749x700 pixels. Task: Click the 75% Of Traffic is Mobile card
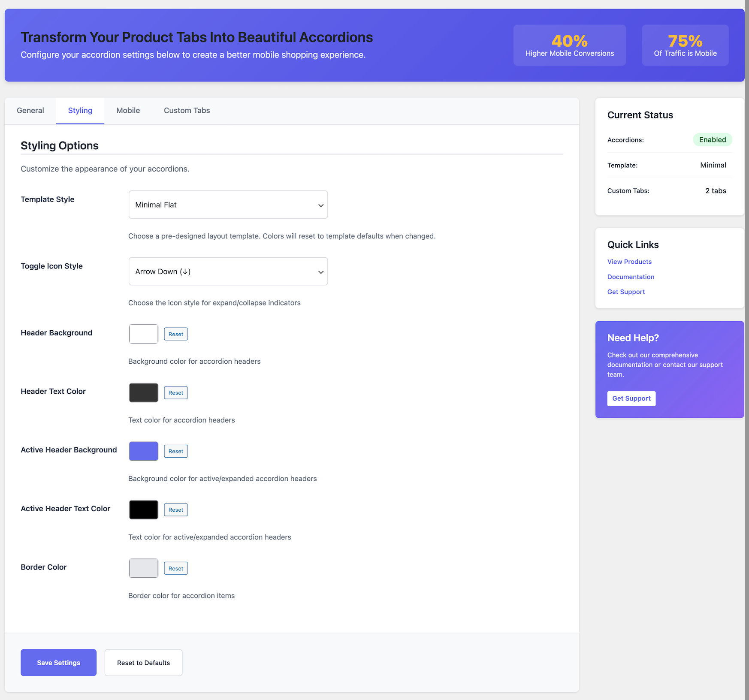(685, 45)
